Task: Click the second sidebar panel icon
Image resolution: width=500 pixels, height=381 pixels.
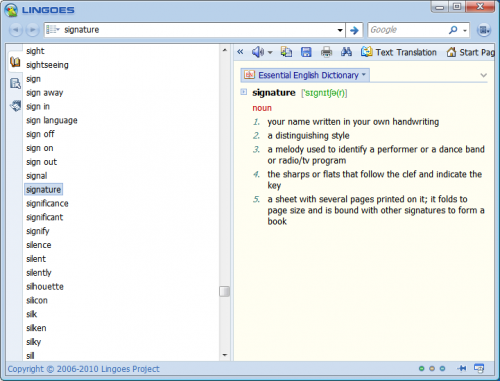Action: tap(15, 83)
